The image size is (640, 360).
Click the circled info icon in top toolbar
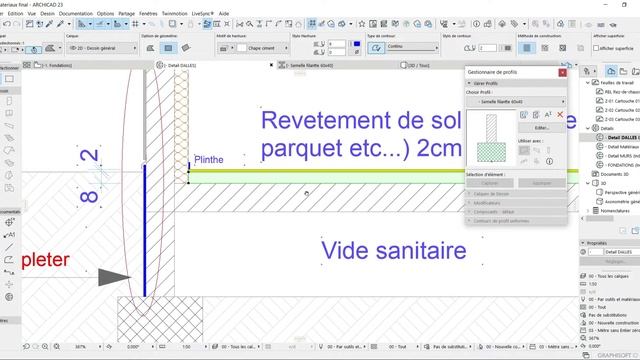tap(476, 24)
